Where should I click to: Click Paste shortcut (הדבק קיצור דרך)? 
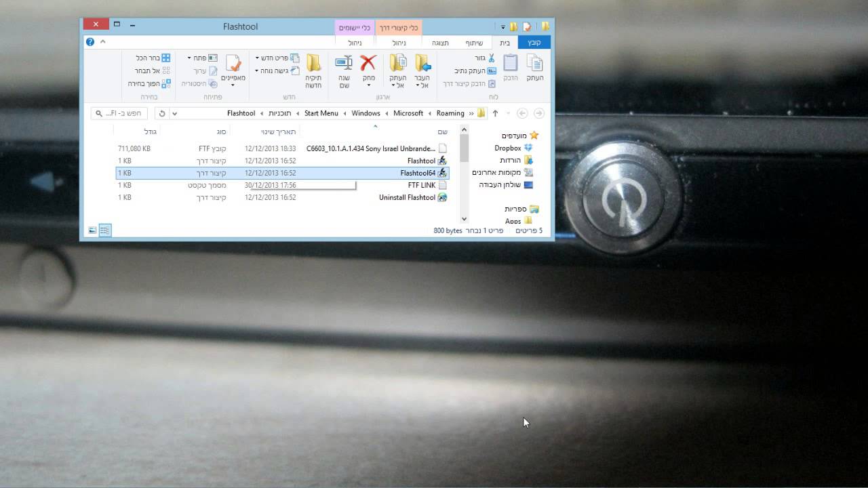(469, 84)
